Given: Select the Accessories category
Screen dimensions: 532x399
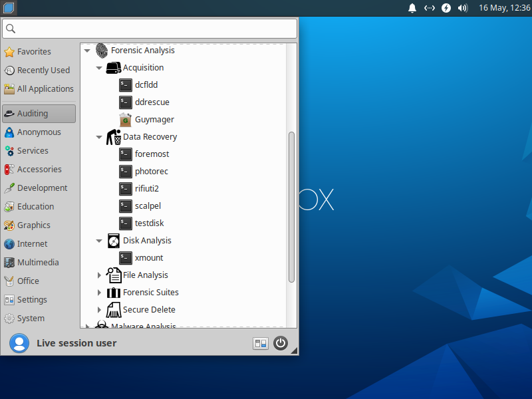Looking at the screenshot, I should (39, 170).
